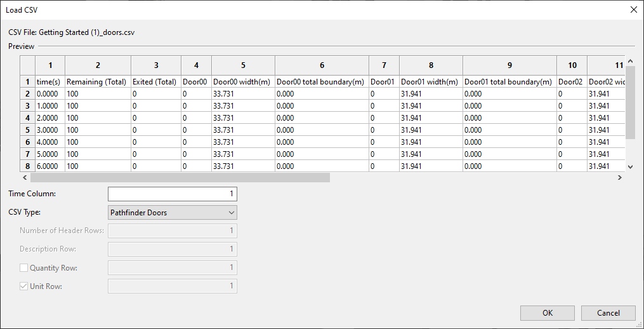
Task: Click the time cell '3.0000'
Action: 50,130
